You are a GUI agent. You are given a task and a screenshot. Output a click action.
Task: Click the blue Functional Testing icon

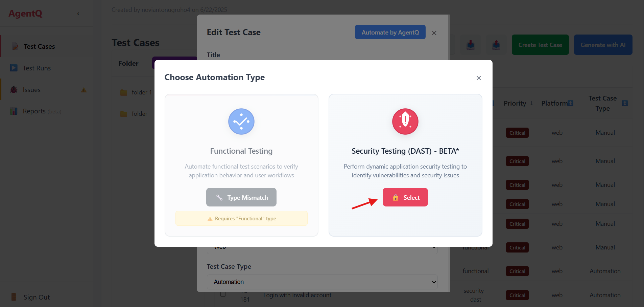click(x=241, y=122)
